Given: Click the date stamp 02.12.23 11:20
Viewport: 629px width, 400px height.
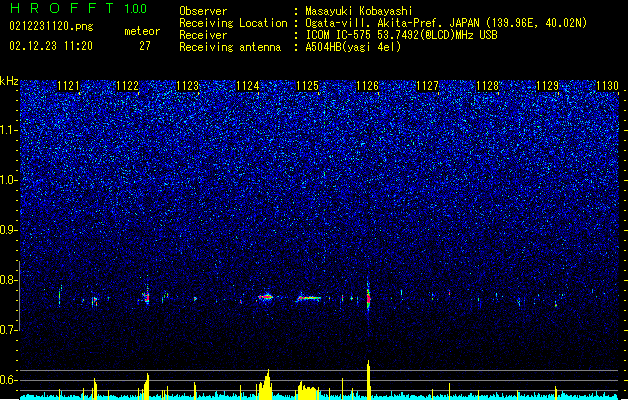Looking at the screenshot, I should click(x=51, y=46).
